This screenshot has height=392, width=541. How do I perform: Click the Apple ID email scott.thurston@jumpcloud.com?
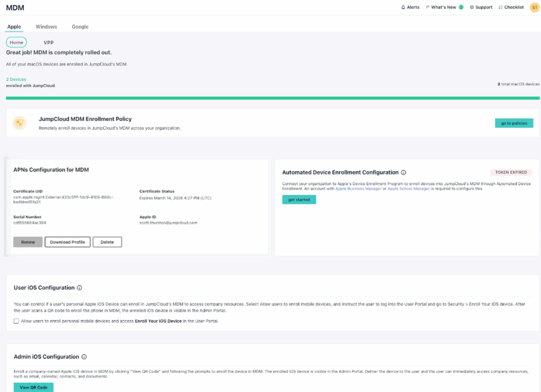point(168,223)
